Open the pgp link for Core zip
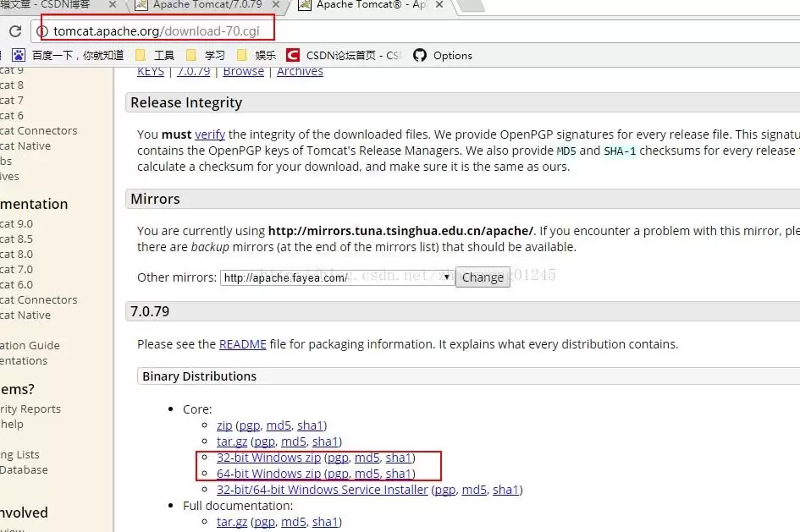Screen dimensions: 800x532 point(250,425)
